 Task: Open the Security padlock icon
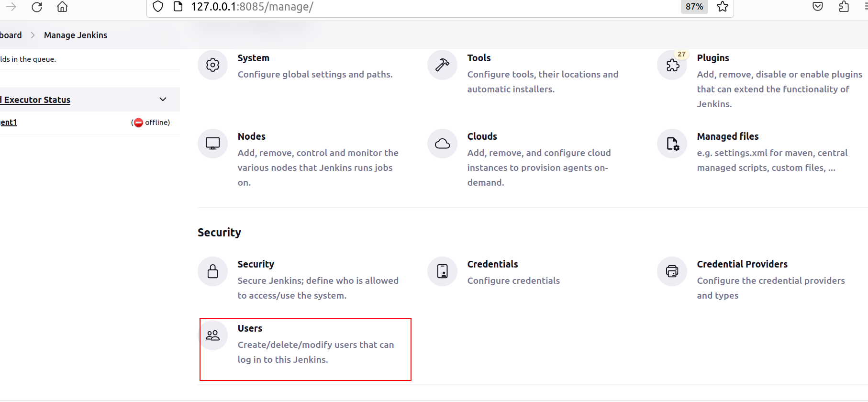(212, 271)
